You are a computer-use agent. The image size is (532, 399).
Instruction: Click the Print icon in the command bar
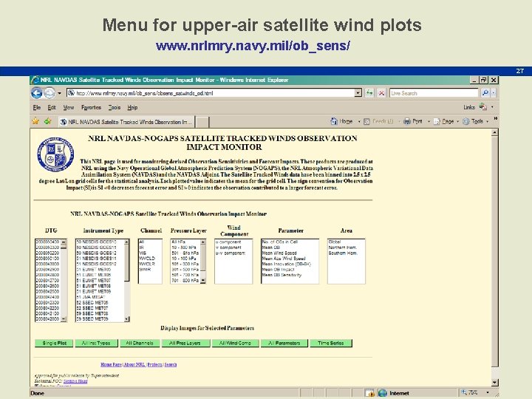click(407, 121)
